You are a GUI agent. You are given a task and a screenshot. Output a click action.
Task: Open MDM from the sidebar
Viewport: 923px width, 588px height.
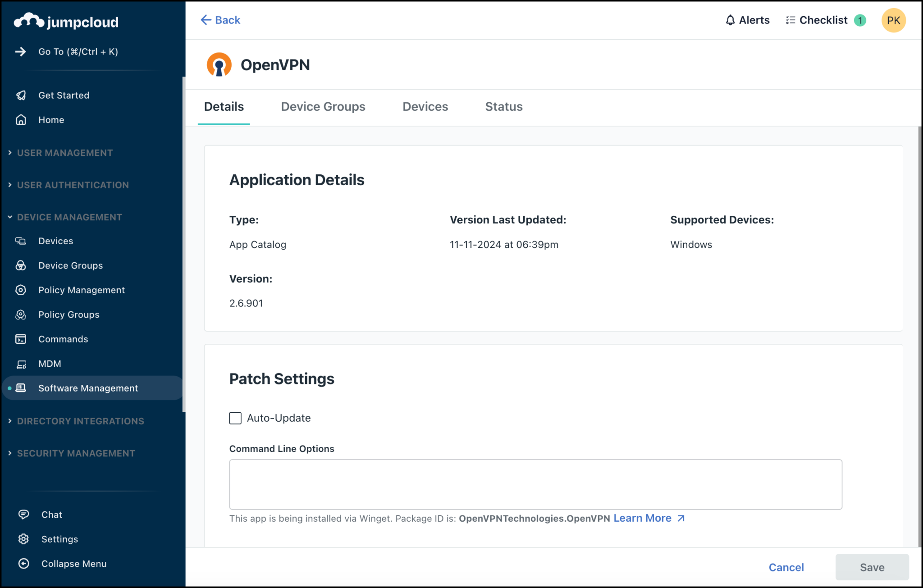[x=50, y=364]
